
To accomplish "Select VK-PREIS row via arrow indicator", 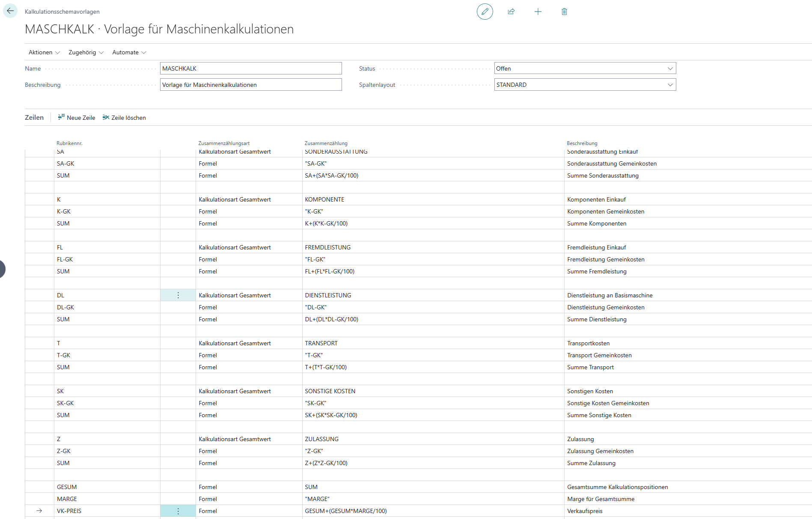I will tap(39, 511).
